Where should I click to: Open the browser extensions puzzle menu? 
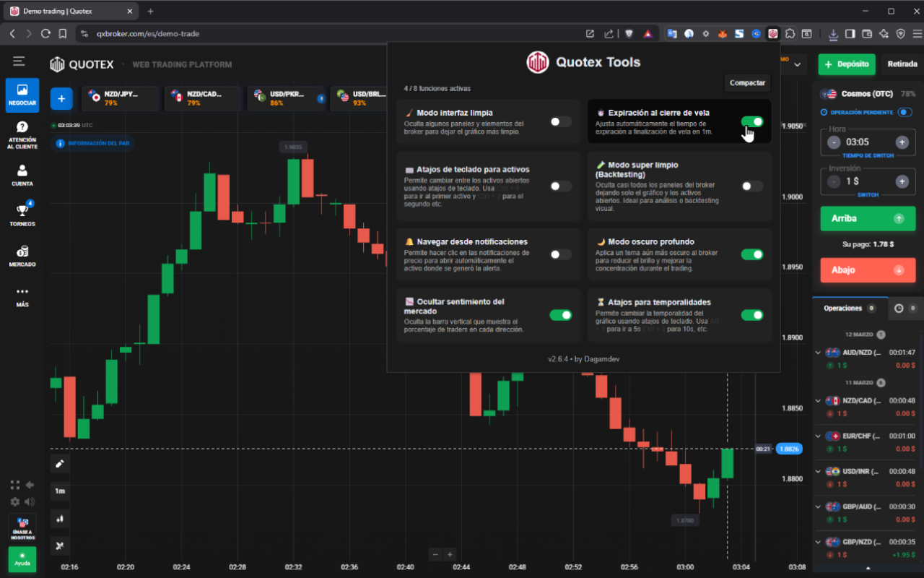790,33
